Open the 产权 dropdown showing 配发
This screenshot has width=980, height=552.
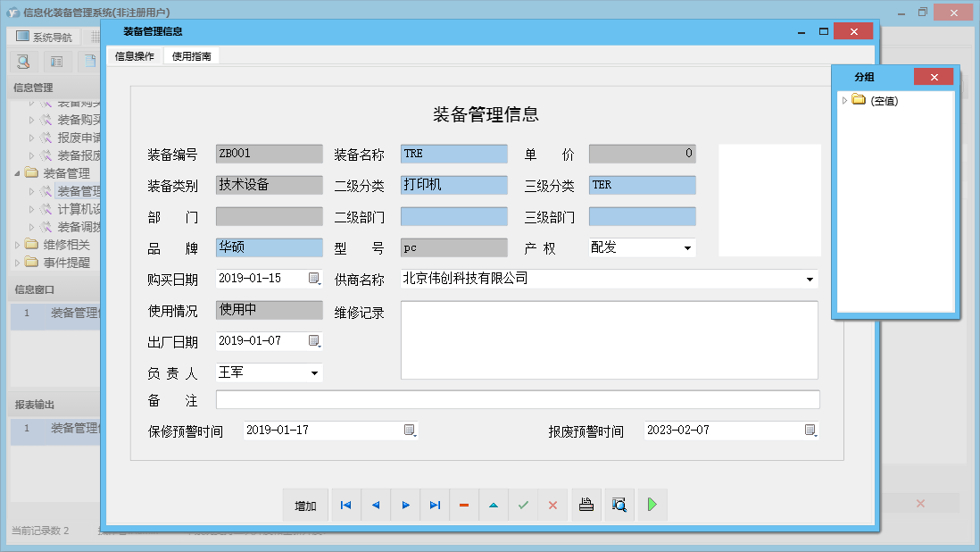tap(688, 247)
